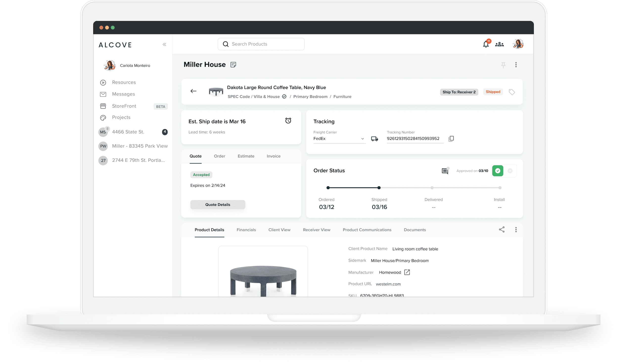The height and width of the screenshot is (364, 620).
Task: Open Miller House three-dot options menu
Action: pos(516,65)
